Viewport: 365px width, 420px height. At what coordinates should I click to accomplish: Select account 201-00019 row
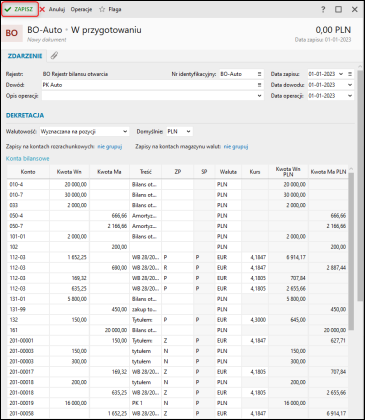(177, 403)
